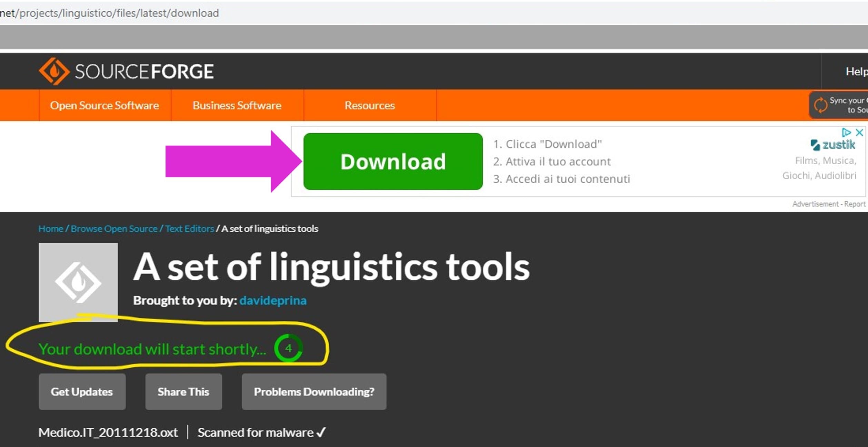Screen dimensions: 868x447
Task: Open davideprina author profile link
Action: [x=273, y=301]
